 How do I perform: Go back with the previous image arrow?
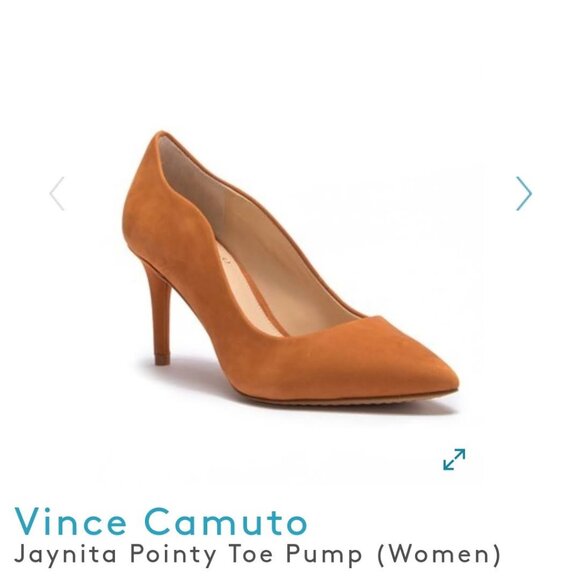pyautogui.click(x=57, y=193)
